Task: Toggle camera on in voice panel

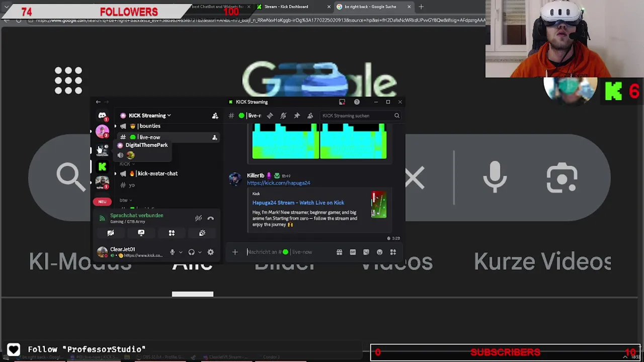Action: click(111, 233)
